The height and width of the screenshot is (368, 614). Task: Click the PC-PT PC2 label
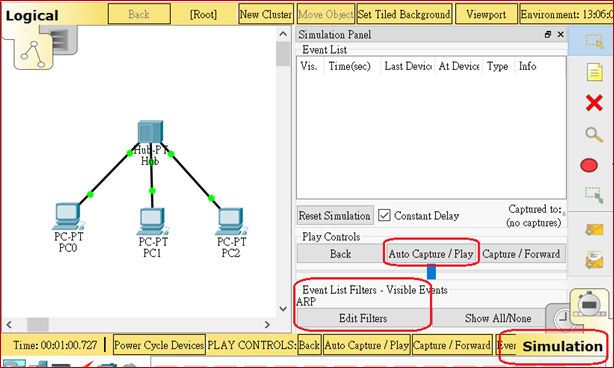(x=231, y=247)
